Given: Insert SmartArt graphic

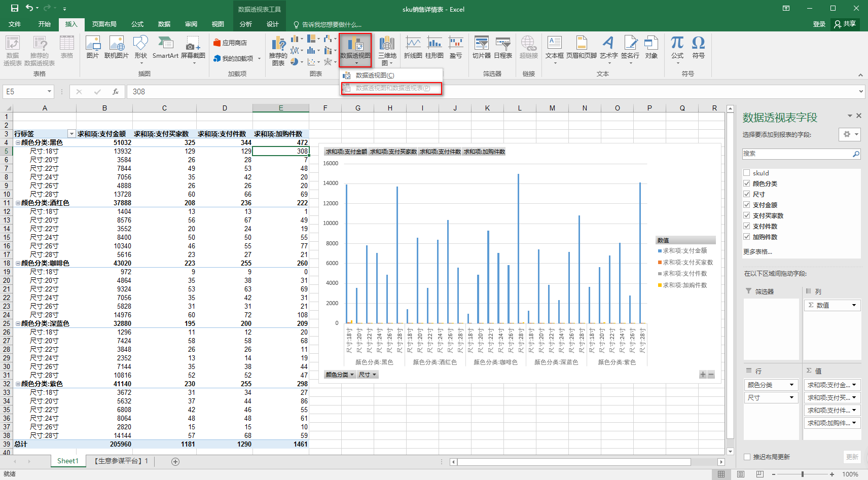Looking at the screenshot, I should pos(165,47).
